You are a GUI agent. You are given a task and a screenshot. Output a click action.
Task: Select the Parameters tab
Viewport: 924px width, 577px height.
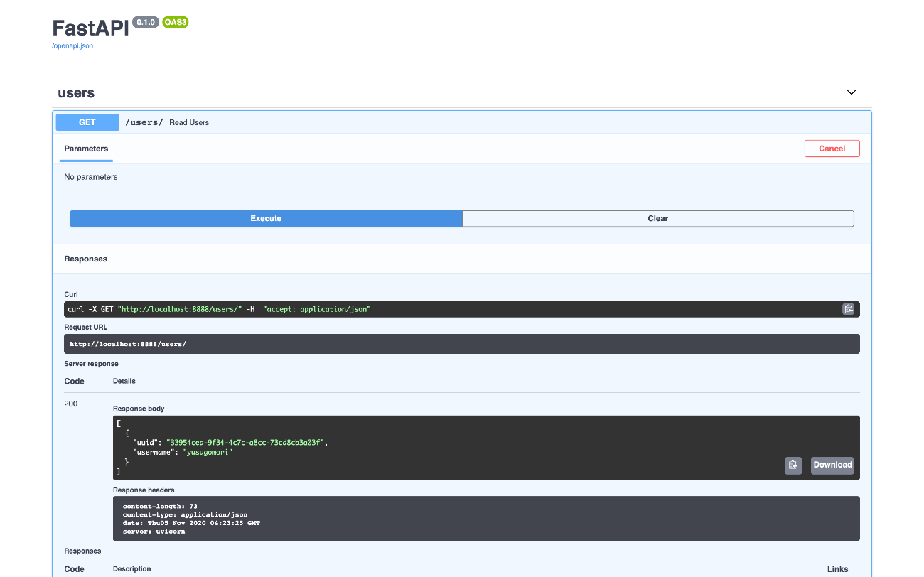pyautogui.click(x=86, y=149)
